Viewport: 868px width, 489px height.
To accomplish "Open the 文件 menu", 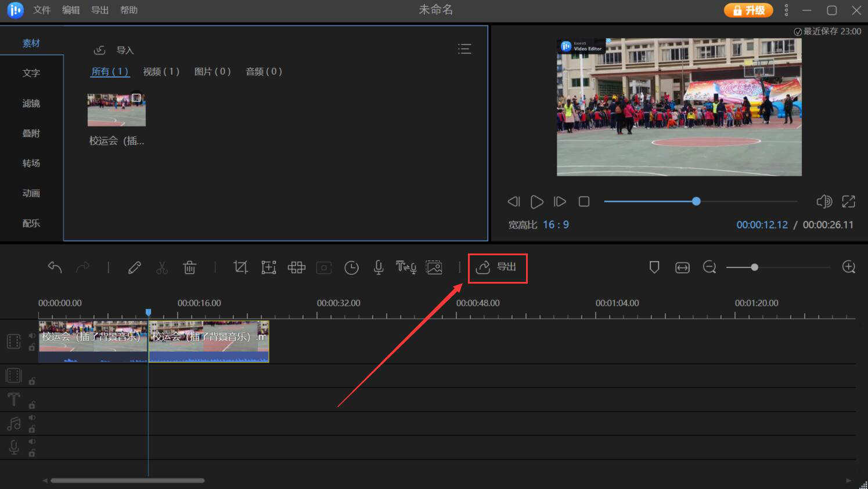I will coord(42,10).
